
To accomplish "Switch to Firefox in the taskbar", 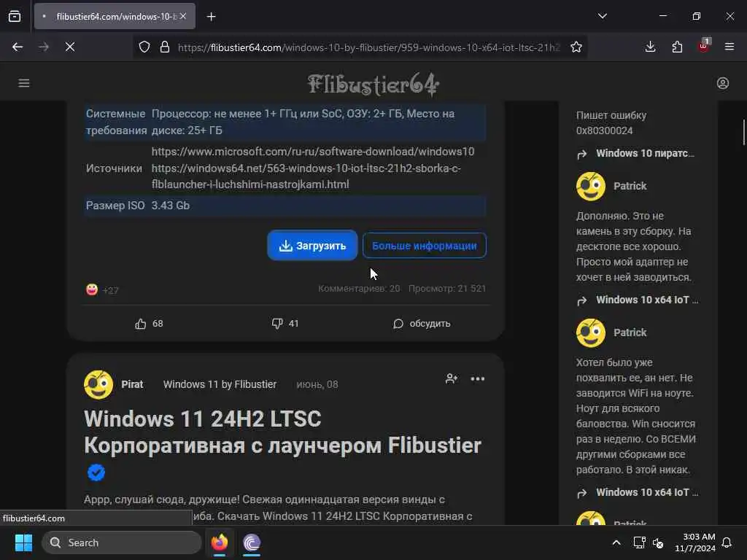I will coord(220,542).
